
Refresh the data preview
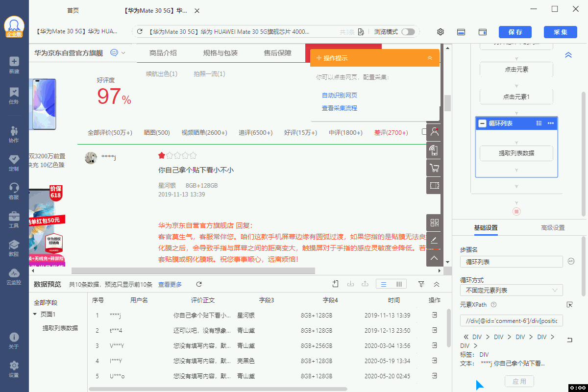click(x=199, y=284)
